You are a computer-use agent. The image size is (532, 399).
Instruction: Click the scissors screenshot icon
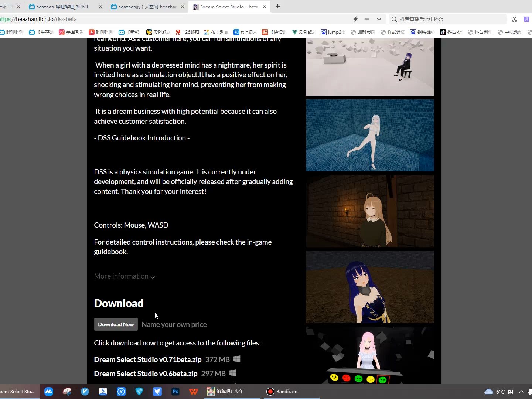pos(515,19)
